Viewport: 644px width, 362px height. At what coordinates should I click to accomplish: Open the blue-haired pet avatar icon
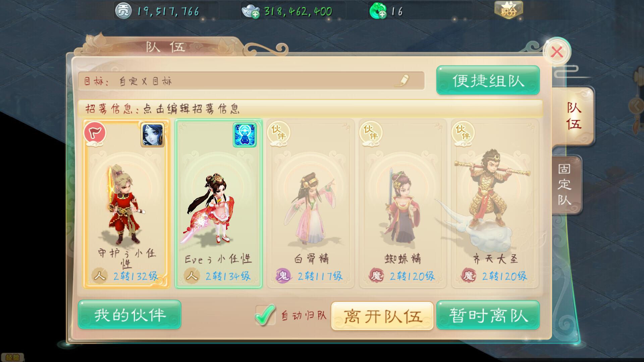153,135
